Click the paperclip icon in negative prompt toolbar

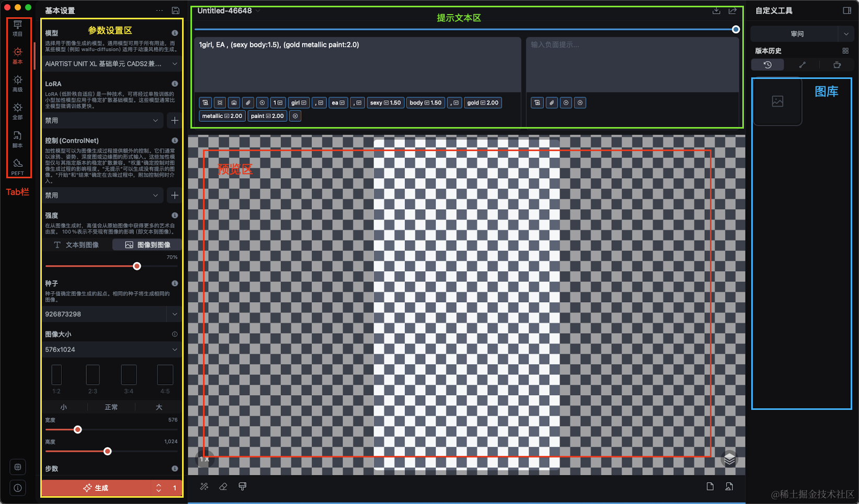coord(551,102)
